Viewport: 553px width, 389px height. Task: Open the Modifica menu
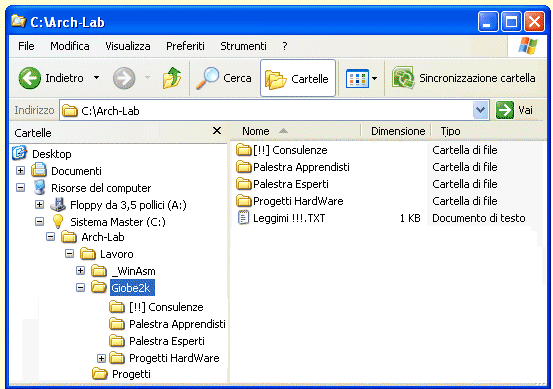[x=70, y=46]
